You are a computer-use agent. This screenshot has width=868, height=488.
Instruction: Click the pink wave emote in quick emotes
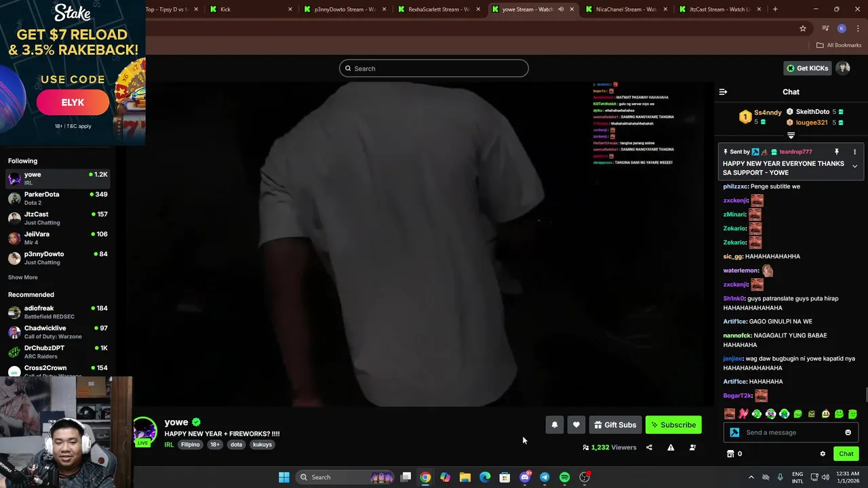pos(743,413)
